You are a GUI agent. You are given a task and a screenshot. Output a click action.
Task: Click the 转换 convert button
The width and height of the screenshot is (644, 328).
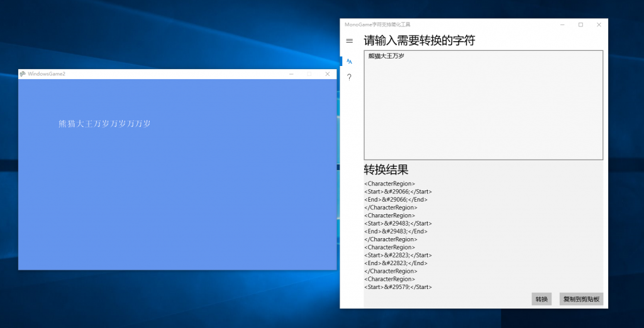click(x=541, y=299)
